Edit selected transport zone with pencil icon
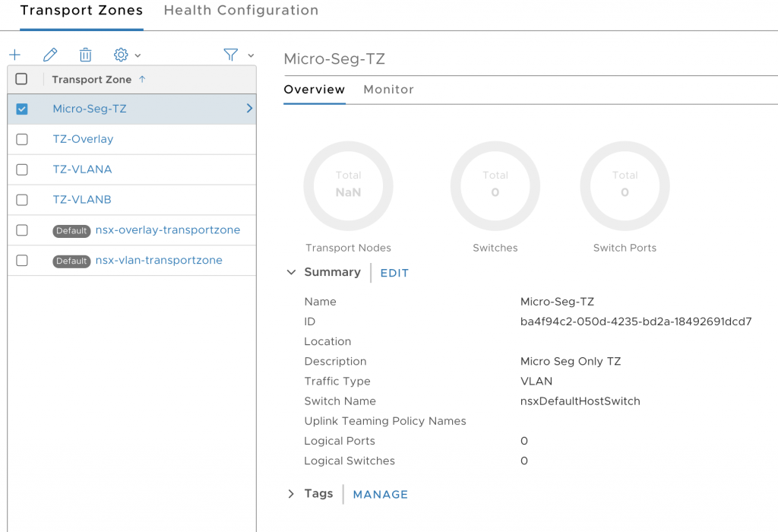Viewport: 778px width, 532px height. [50, 55]
